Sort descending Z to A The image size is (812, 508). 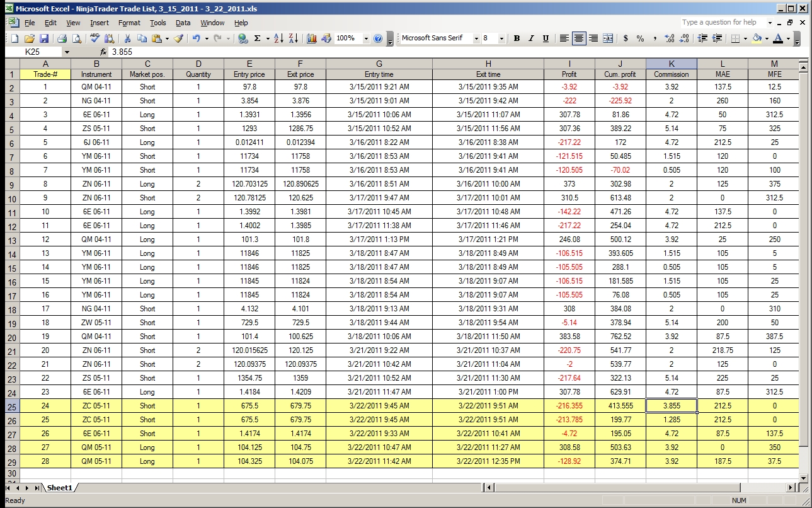pyautogui.click(x=294, y=38)
